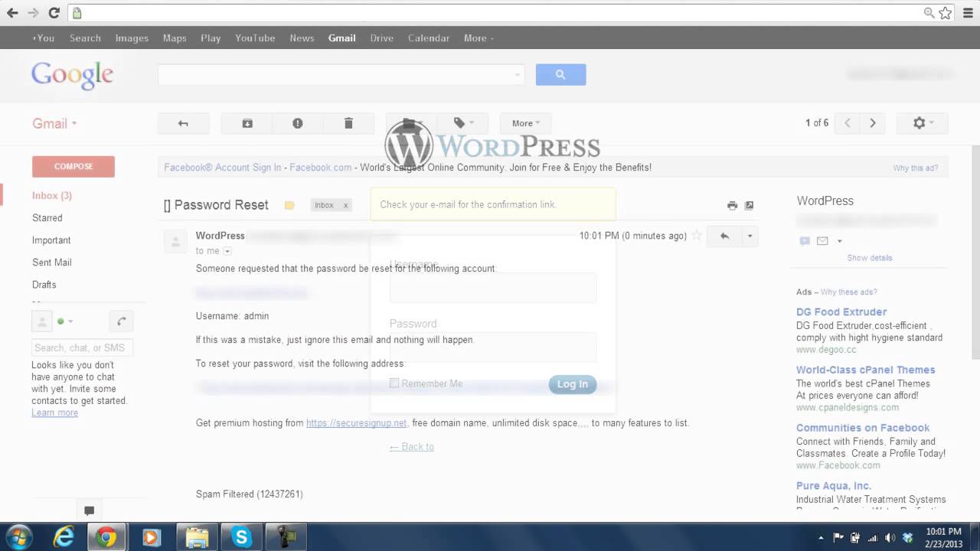Bookmark page with the star icon
The image size is (980, 551).
[x=946, y=13]
